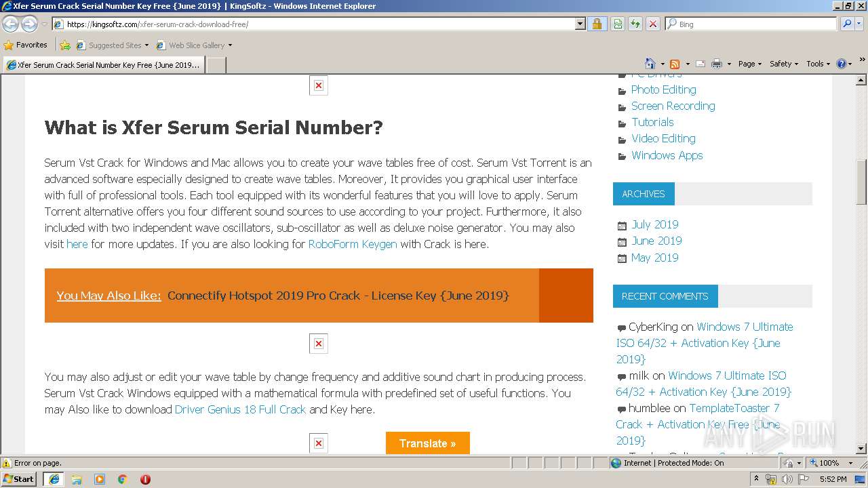
Task: Click broken image placeholder above heading
Action: tap(319, 86)
